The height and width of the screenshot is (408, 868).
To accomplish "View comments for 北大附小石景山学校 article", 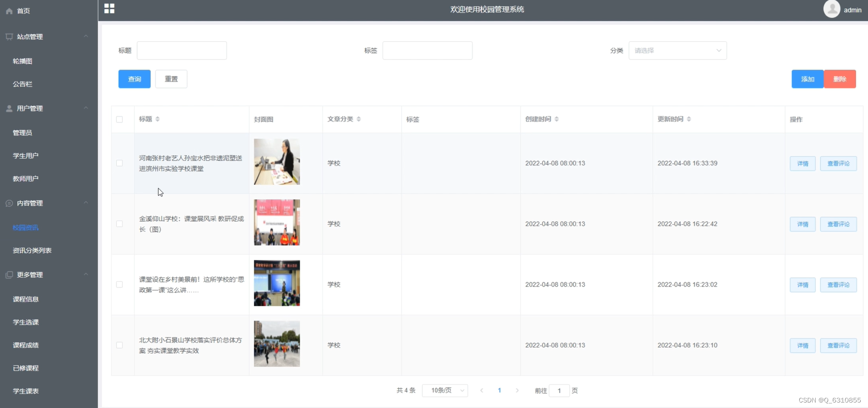I will (838, 346).
